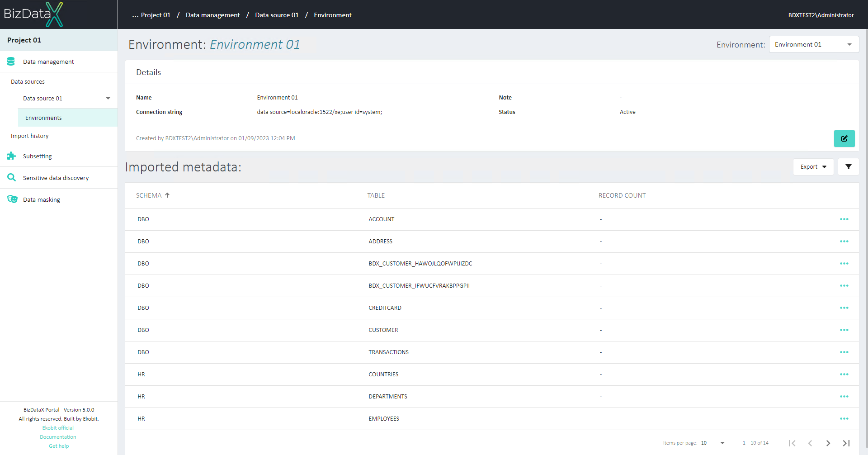Image resolution: width=868 pixels, height=455 pixels.
Task: Sort by TABLE column header
Action: (376, 195)
